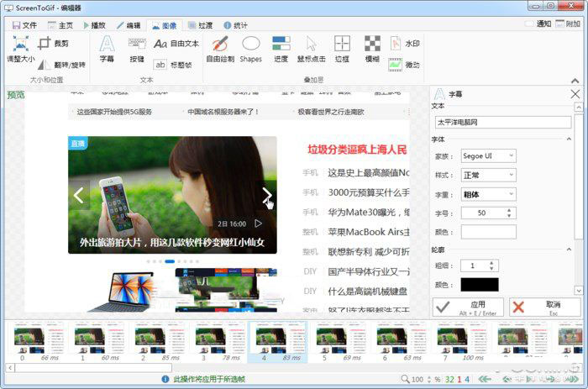Image resolution: width=588 pixels, height=389 pixels.
Task: Select the 鼠标点击 (Mouse clicks) tool
Action: pos(312,49)
